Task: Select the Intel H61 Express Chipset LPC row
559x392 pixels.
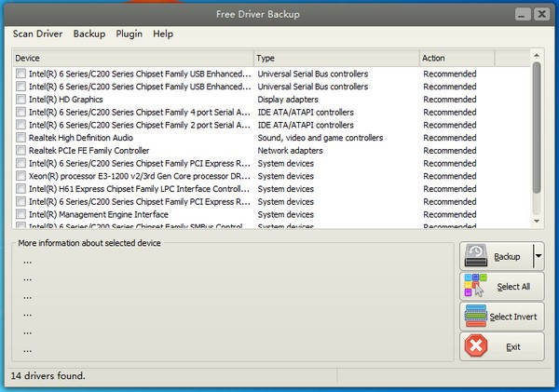Action: click(x=140, y=189)
